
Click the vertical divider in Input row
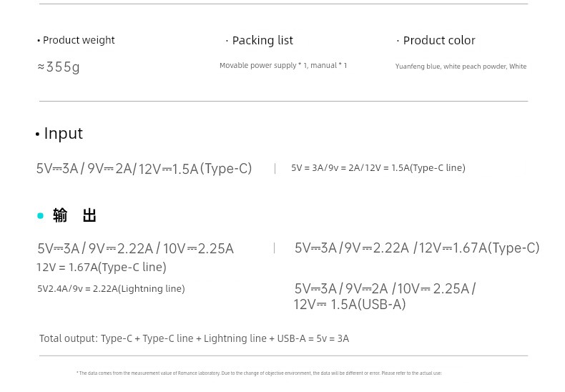pyautogui.click(x=275, y=169)
